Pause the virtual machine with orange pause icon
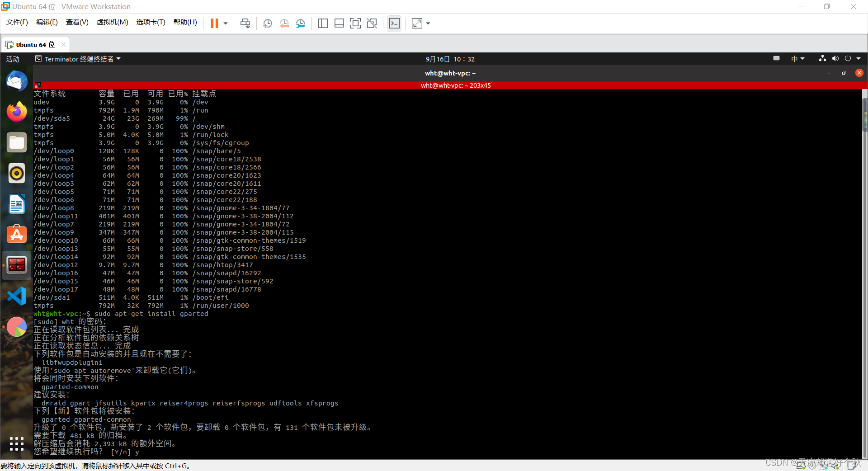Image resolution: width=868 pixels, height=471 pixels. pos(214,23)
